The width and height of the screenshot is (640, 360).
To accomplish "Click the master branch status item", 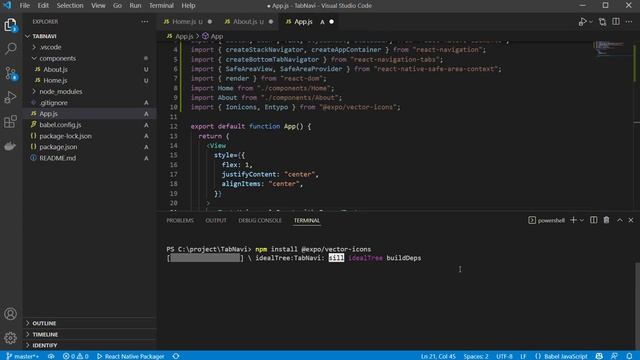I will (23, 356).
